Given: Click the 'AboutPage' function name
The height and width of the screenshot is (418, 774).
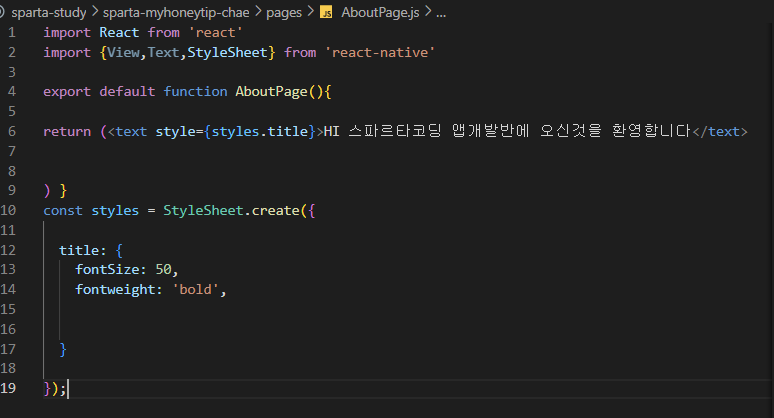Looking at the screenshot, I should (x=271, y=92).
